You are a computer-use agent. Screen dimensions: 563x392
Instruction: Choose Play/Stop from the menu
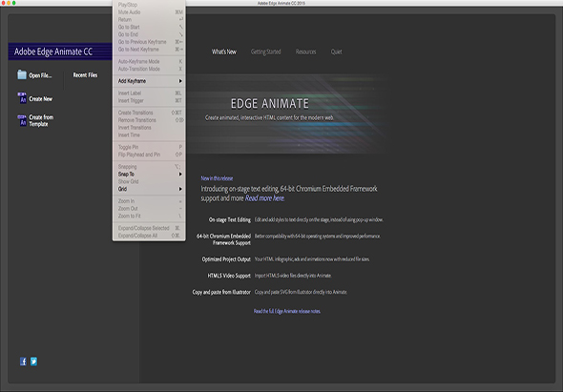click(149, 5)
